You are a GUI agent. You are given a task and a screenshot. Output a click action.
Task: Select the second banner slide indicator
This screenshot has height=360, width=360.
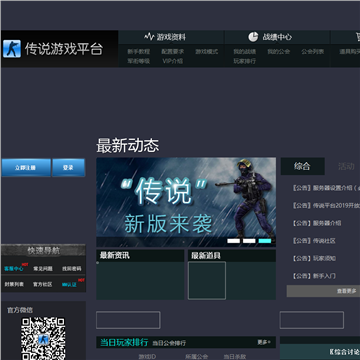tap(249, 241)
